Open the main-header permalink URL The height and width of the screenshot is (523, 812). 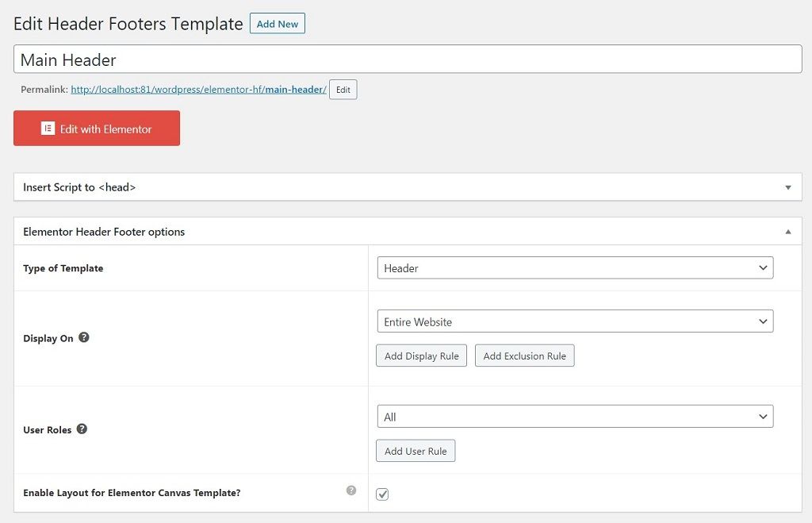coord(198,90)
